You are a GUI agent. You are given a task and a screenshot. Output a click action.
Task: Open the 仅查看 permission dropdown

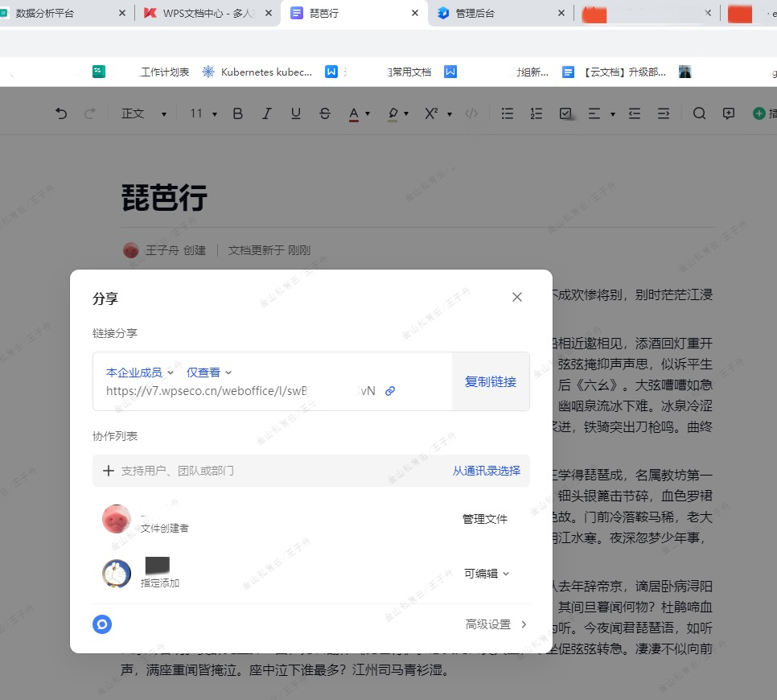[x=209, y=373]
